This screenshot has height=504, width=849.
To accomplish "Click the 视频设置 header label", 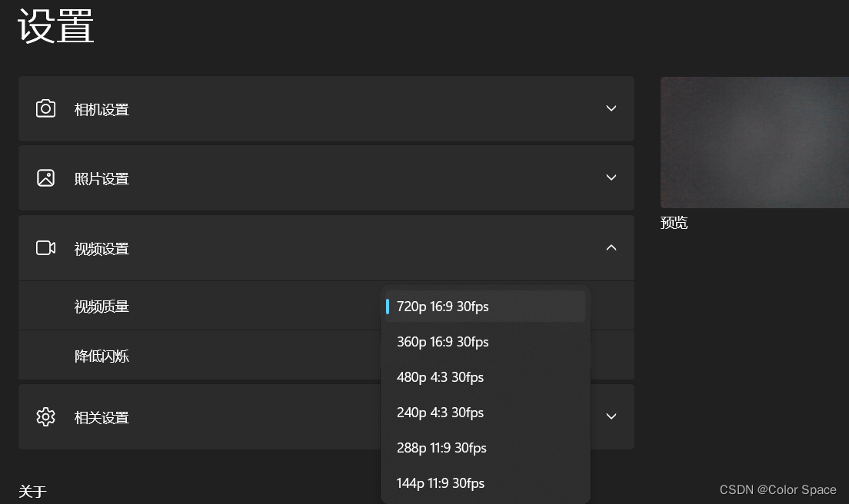I will pos(102,249).
